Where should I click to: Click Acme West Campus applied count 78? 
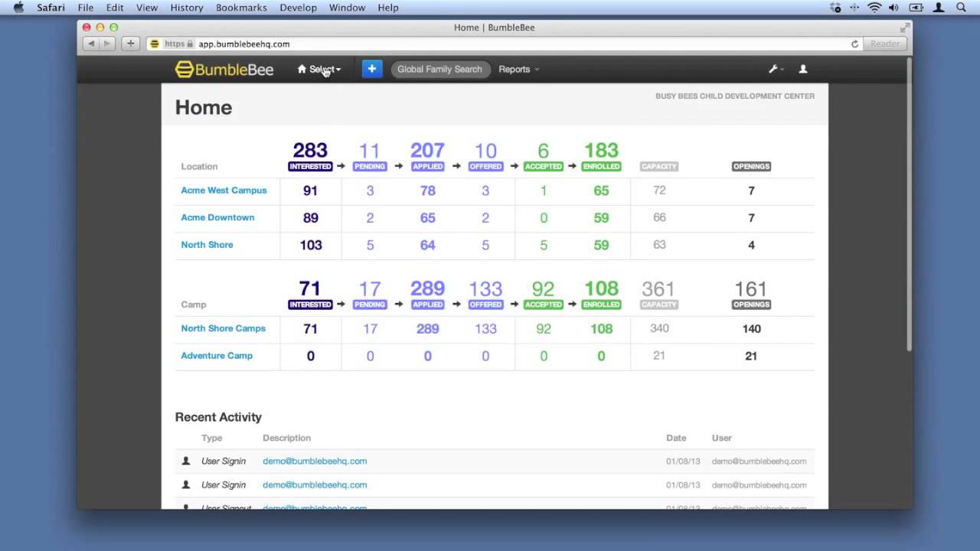click(427, 191)
